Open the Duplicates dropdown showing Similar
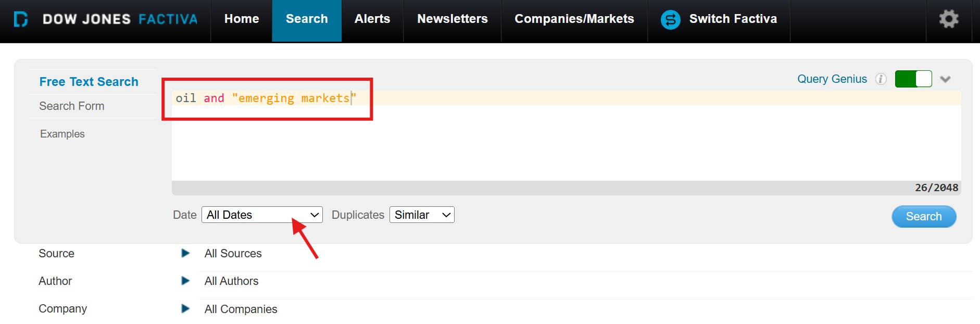 point(422,215)
